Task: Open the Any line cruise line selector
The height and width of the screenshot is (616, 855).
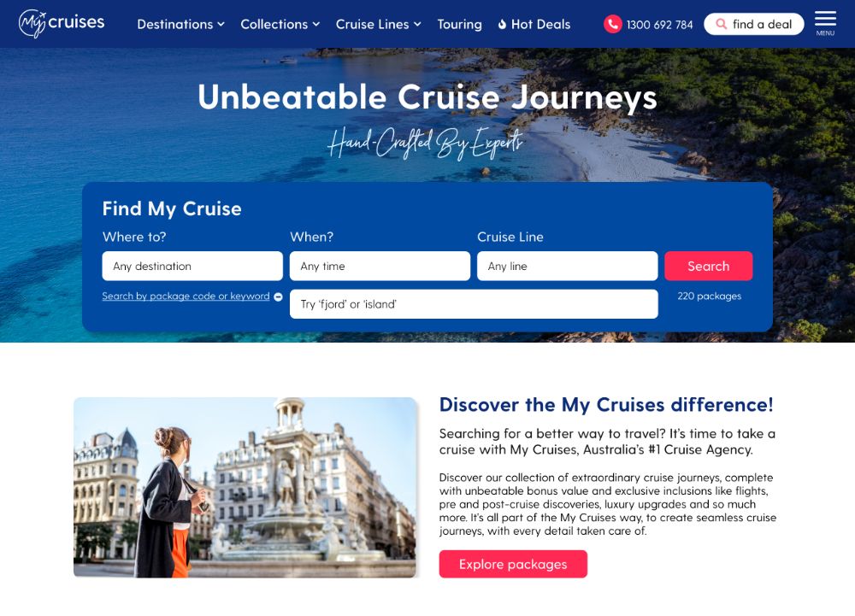Action: pyautogui.click(x=568, y=266)
